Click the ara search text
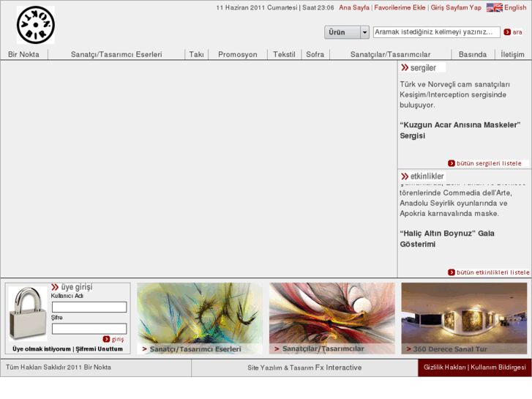Viewport: 532px width, 399px height. 517,32
